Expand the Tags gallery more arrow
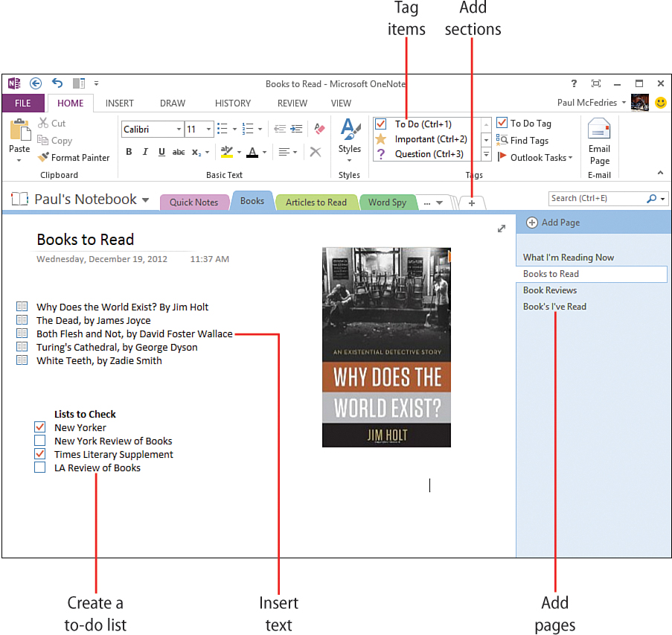The image size is (672, 635). click(x=486, y=154)
